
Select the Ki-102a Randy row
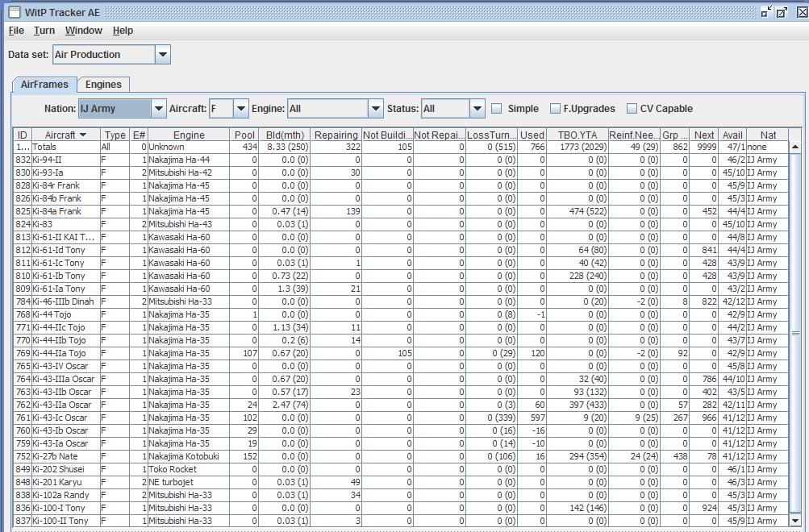[402, 495]
